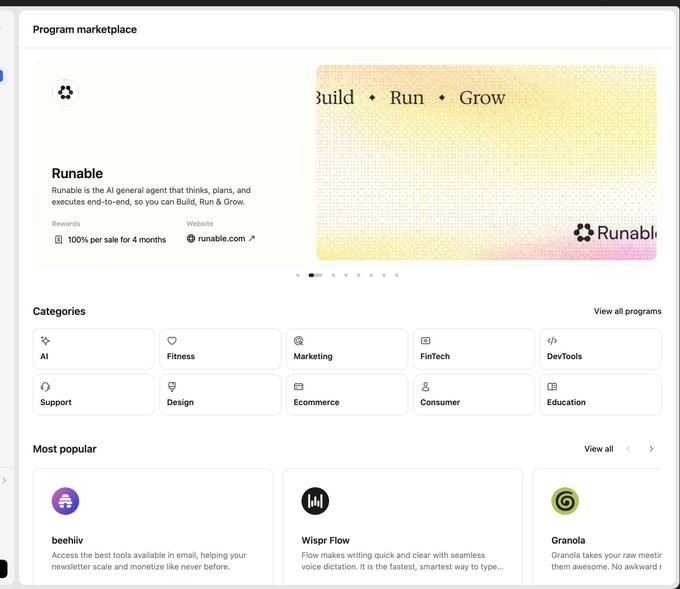The width and height of the screenshot is (680, 589).
Task: Open the DevTools category card
Action: [600, 349]
